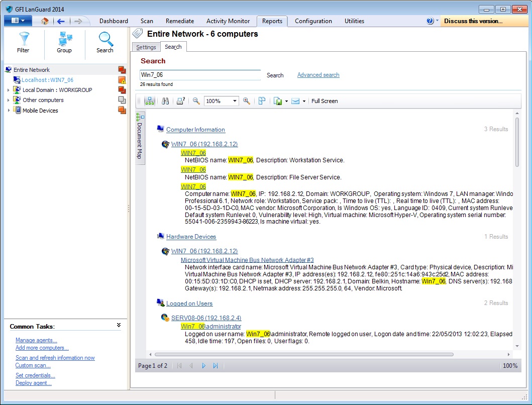The height and width of the screenshot is (405, 532).
Task: Open the export format dropdown arrow
Action: click(286, 101)
